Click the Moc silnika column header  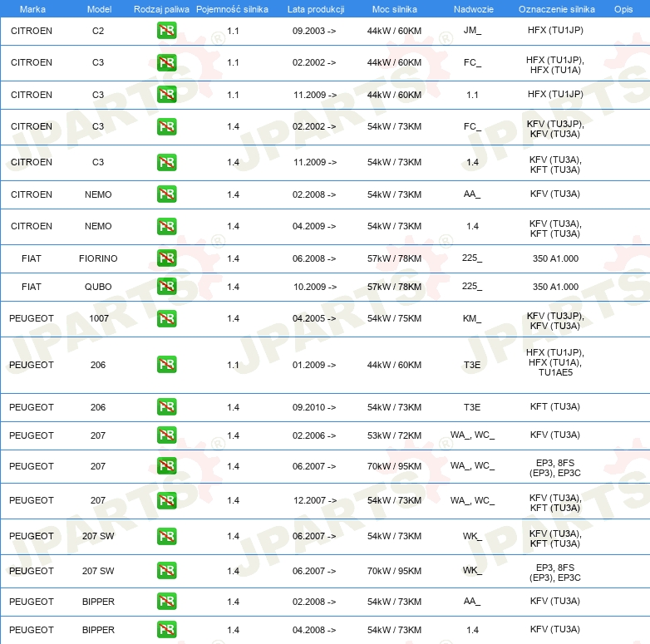[x=394, y=9]
